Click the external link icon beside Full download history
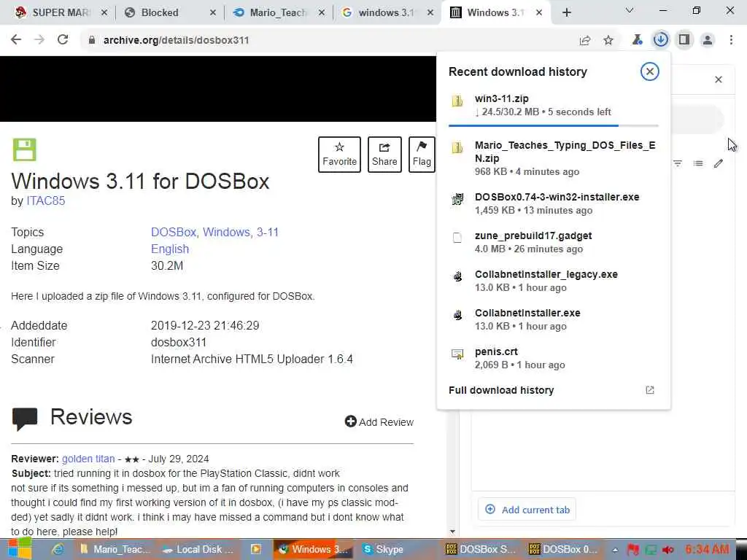747x560 pixels. pos(650,390)
